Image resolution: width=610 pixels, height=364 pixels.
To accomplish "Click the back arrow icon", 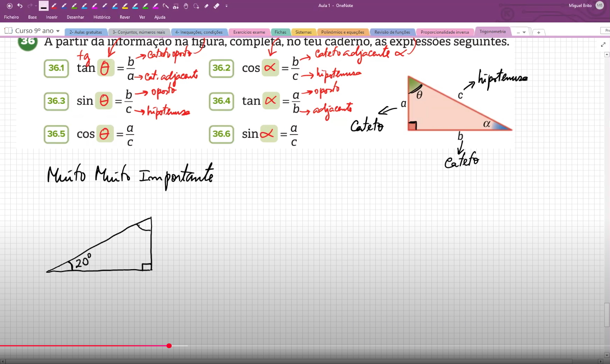I will pos(9,6).
